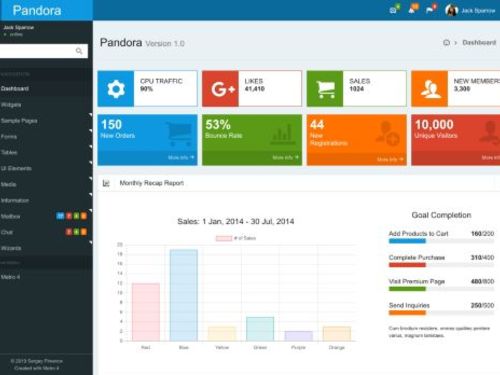Click the Sales shopping cart icon tile
500x375 pixels.
325,89
